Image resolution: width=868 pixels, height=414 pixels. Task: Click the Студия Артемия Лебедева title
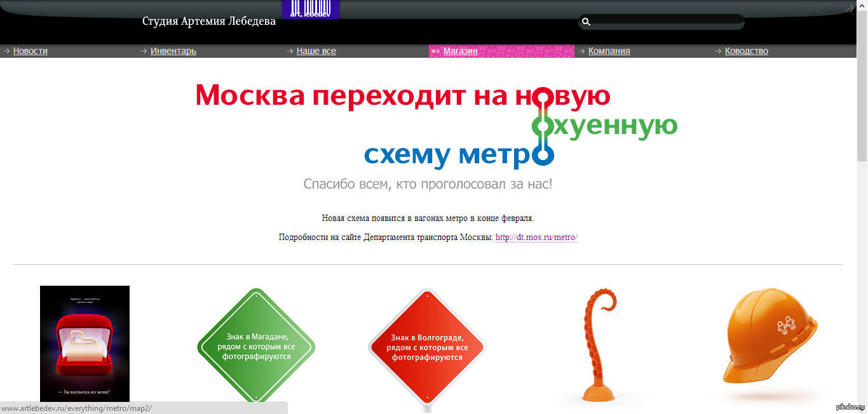point(209,22)
